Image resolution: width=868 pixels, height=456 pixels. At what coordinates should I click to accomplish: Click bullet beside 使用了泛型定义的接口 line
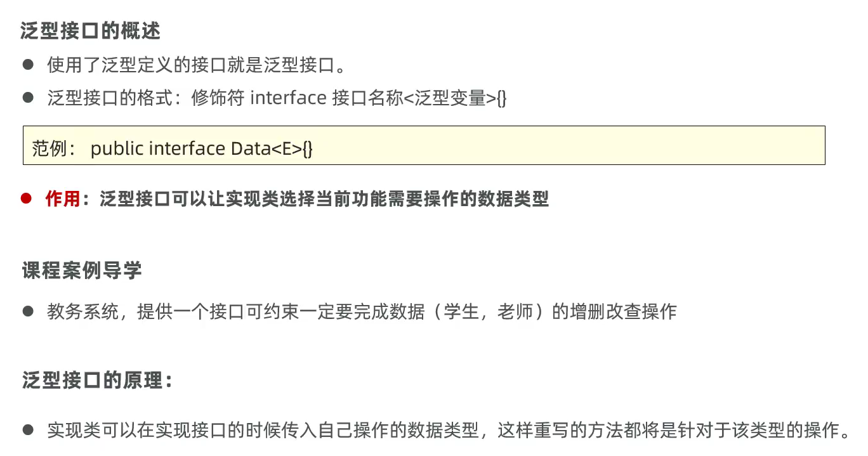pyautogui.click(x=27, y=65)
